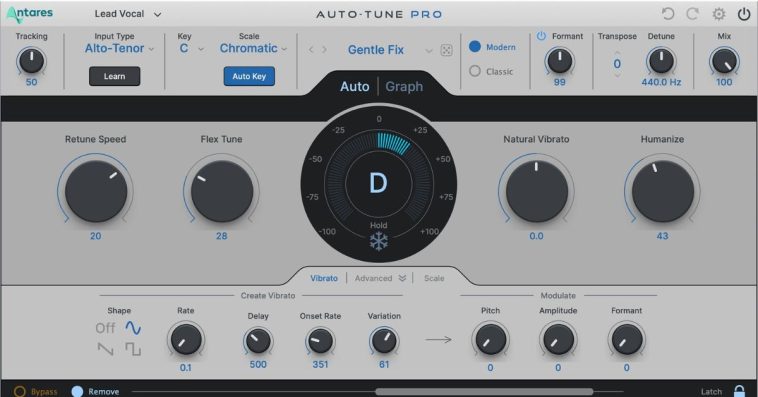Click the vibrato Rate knob
The height and width of the screenshot is (397, 758).
(x=186, y=339)
